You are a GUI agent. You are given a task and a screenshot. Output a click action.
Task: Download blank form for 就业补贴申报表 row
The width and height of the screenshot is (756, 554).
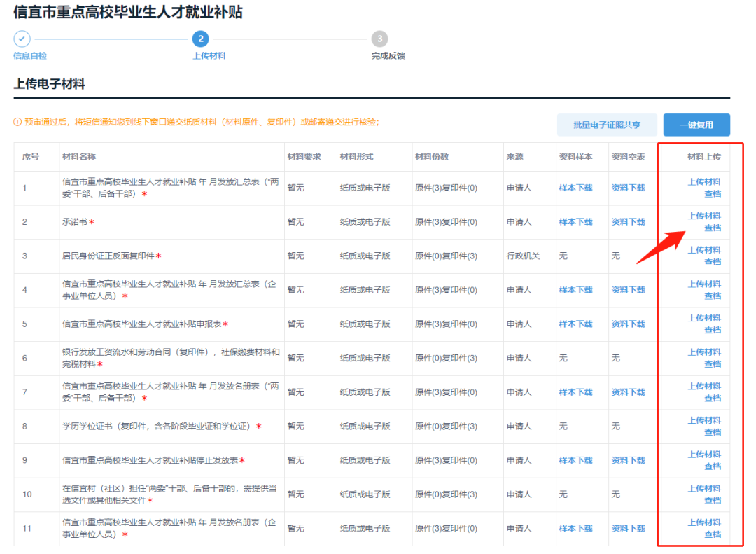[x=628, y=324]
